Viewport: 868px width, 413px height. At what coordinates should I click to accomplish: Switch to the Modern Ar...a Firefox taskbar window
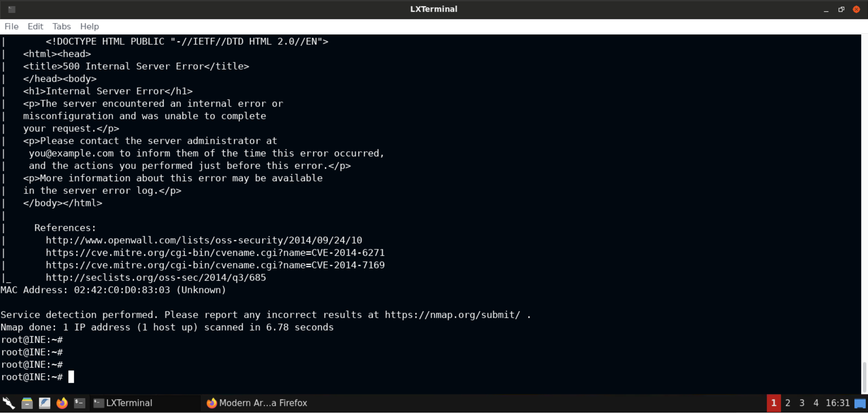point(257,403)
